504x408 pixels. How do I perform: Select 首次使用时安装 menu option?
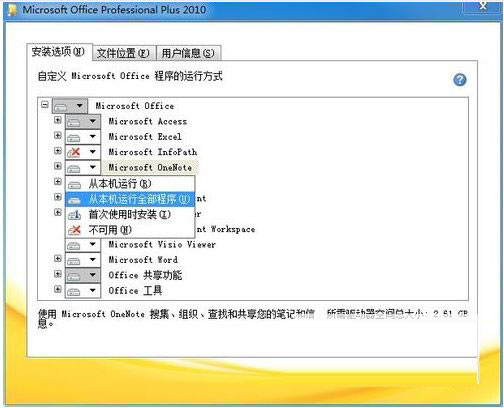click(x=130, y=215)
